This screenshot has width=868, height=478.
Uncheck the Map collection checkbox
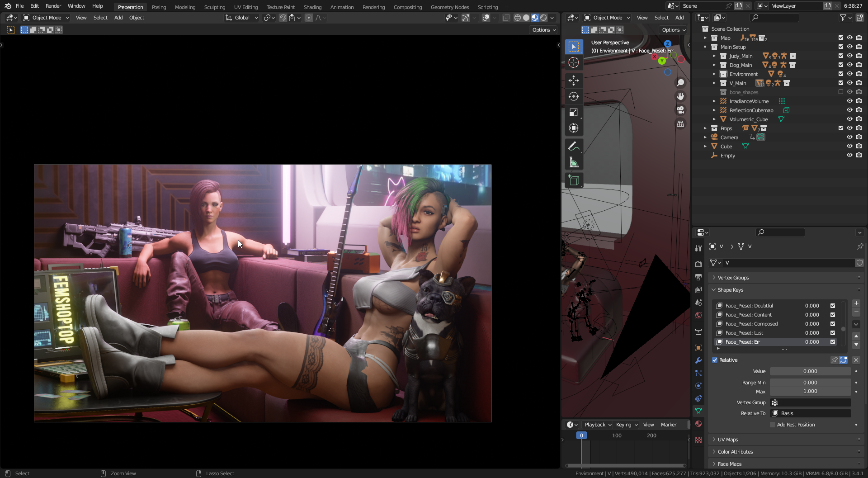[841, 38]
